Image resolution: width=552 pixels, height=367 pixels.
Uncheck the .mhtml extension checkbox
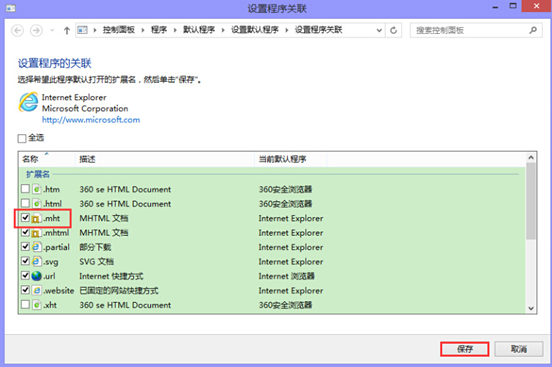click(25, 232)
